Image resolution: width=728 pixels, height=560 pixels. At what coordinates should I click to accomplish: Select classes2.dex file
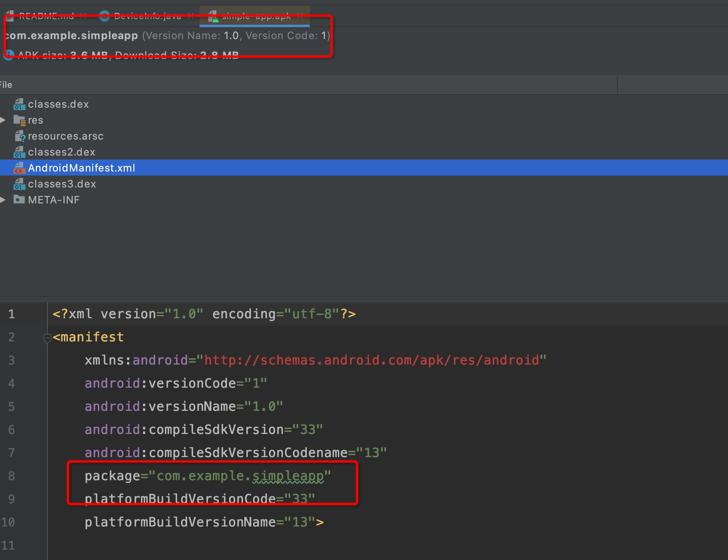61,152
